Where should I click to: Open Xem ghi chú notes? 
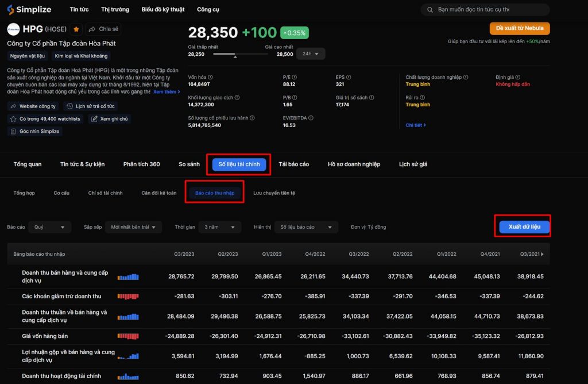click(110, 119)
